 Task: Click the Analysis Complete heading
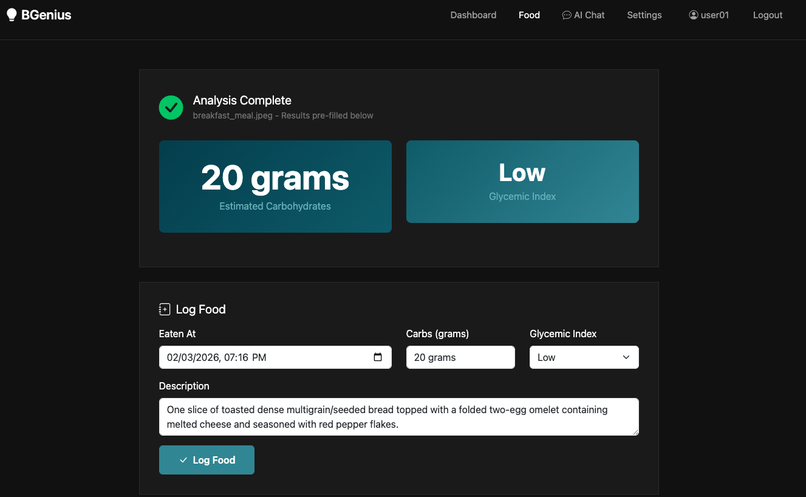(242, 100)
